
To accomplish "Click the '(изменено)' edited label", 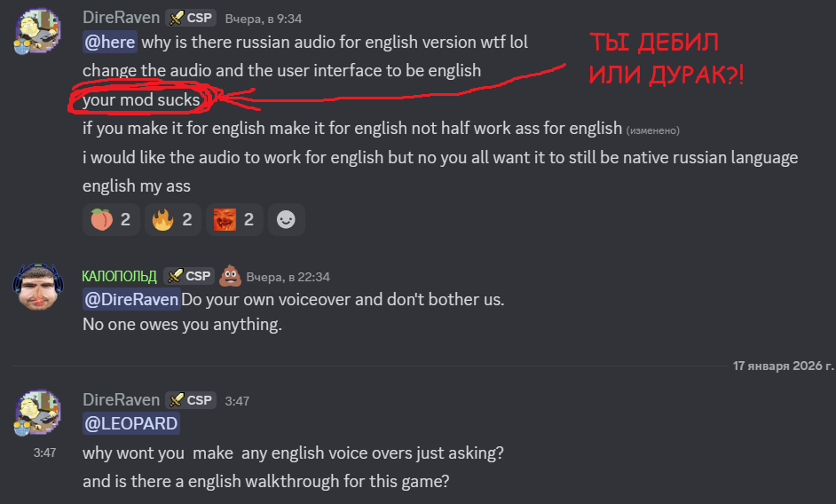I will [652, 130].
